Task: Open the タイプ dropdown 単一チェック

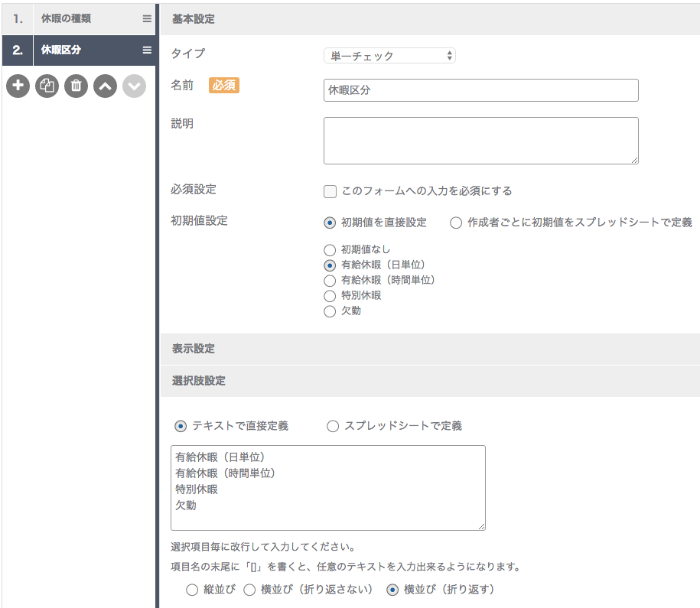Action: 389,56
